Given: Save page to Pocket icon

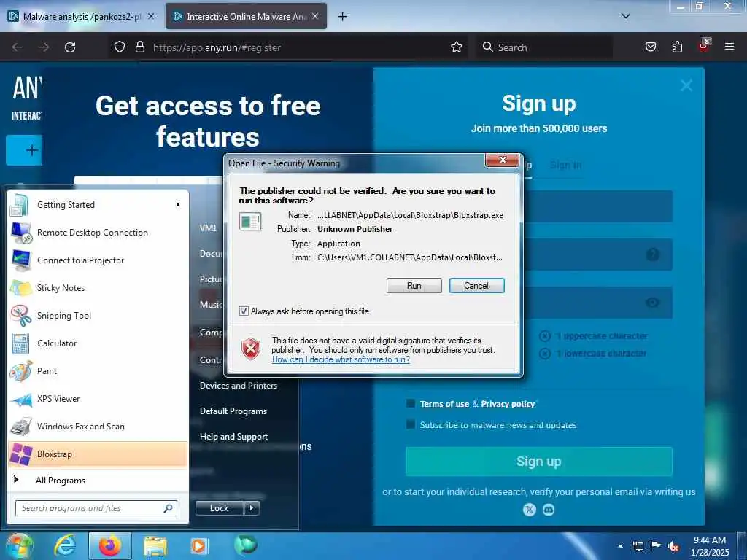Looking at the screenshot, I should (x=651, y=47).
